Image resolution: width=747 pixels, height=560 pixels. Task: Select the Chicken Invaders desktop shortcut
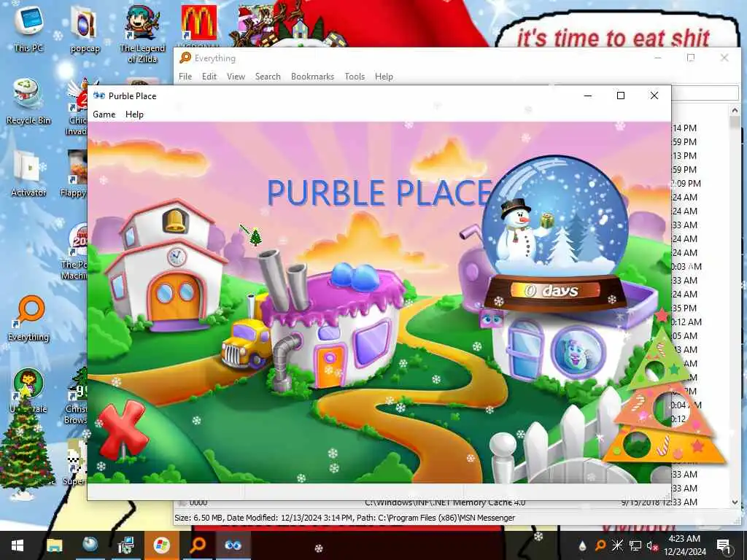(79, 107)
